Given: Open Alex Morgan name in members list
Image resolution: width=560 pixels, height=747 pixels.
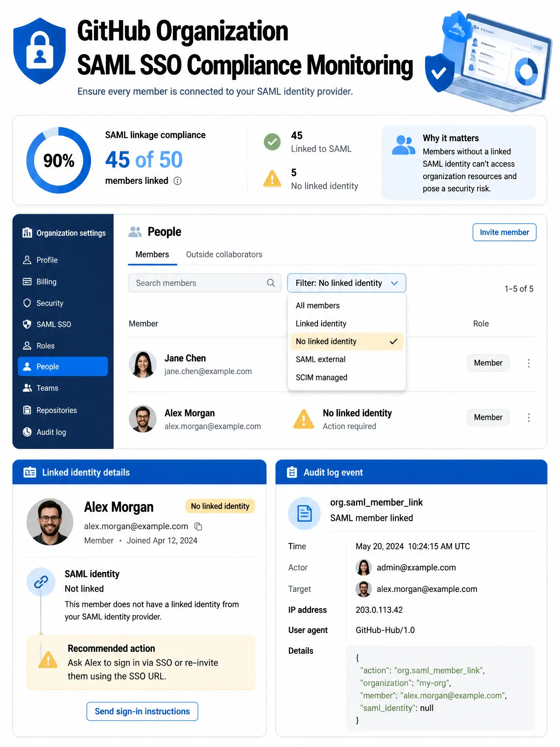Looking at the screenshot, I should click(190, 413).
